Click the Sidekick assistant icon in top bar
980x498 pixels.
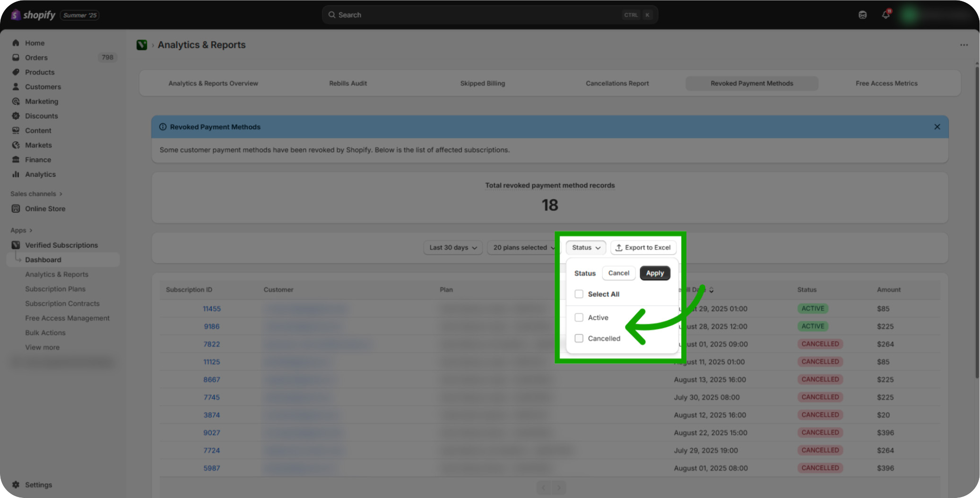(863, 15)
